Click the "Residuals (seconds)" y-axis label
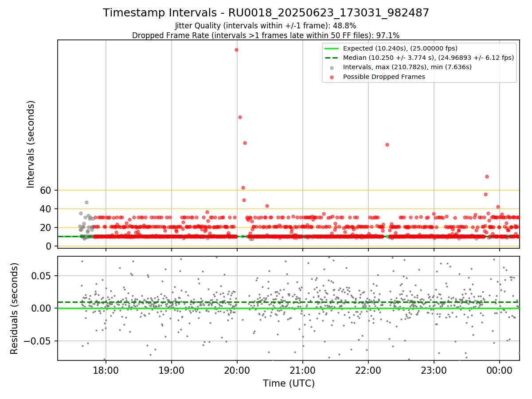 click(15, 308)
